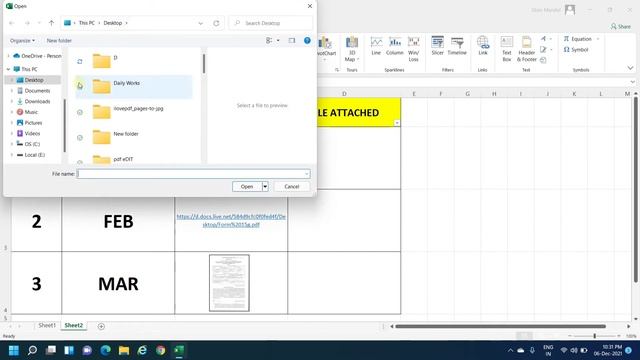Insert a Symbol

tap(576, 49)
